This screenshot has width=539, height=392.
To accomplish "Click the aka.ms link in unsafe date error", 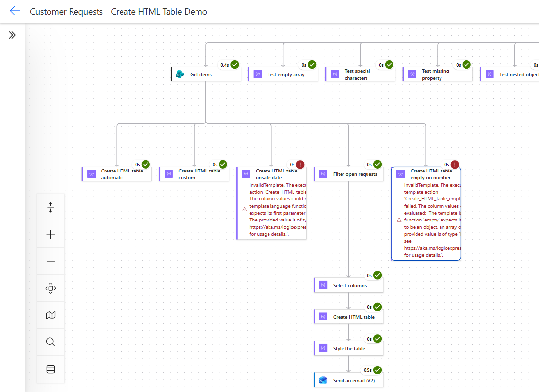I will click(x=278, y=227).
